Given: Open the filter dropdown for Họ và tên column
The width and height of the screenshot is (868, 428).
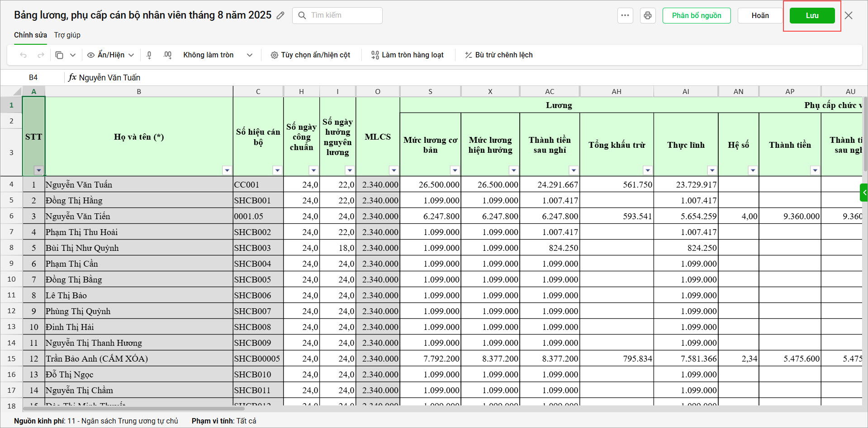Looking at the screenshot, I should tap(227, 170).
